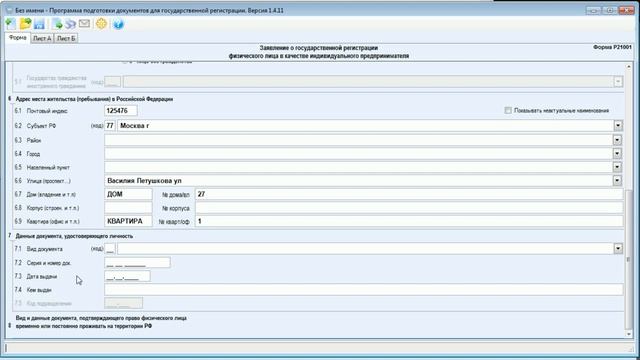Open settings via yellow gear icon
The image size is (640, 360).
pyautogui.click(x=101, y=24)
